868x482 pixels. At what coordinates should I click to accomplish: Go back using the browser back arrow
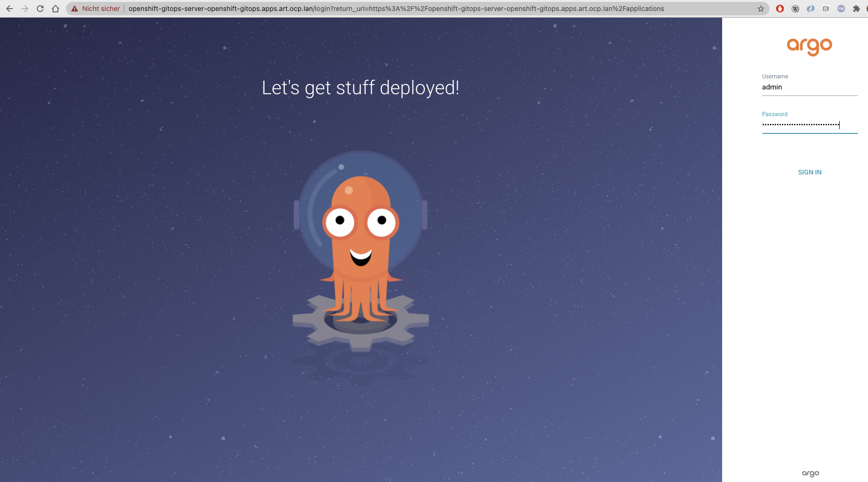(10, 9)
